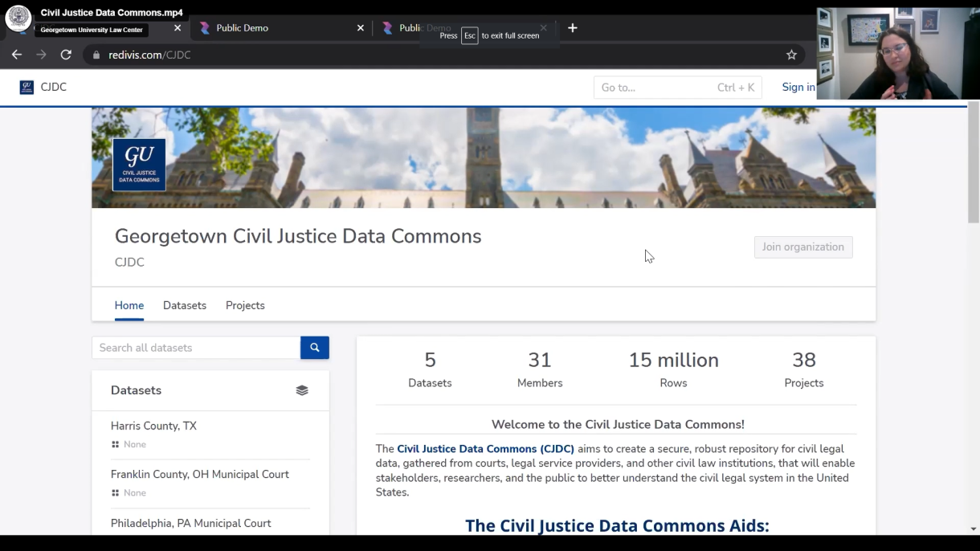
Task: Open a new browser tab with the plus
Action: pos(572,27)
